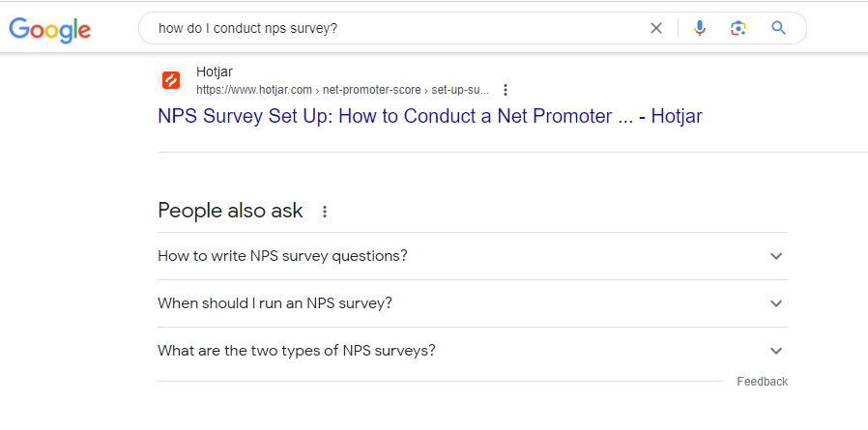Open three-dot menu next to Hotjar URL

[505, 90]
